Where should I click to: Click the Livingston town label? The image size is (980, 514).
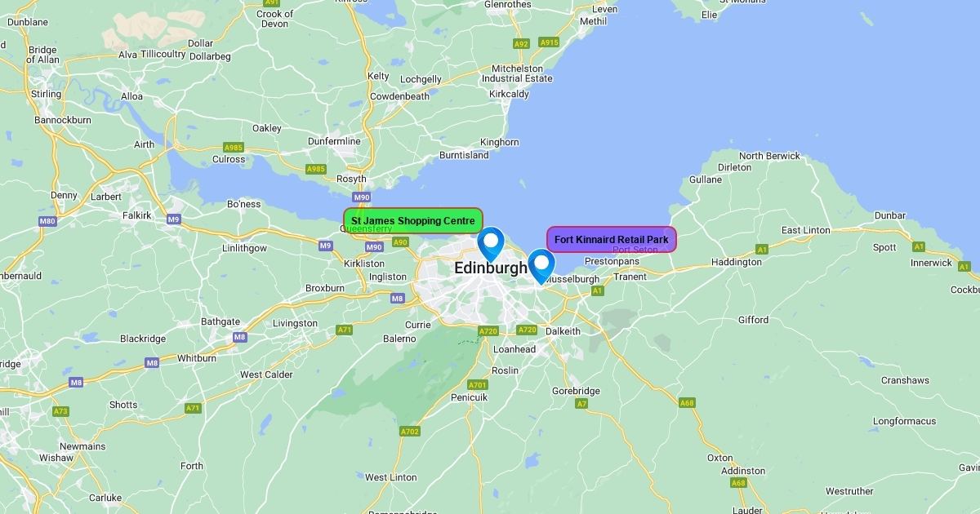295,323
